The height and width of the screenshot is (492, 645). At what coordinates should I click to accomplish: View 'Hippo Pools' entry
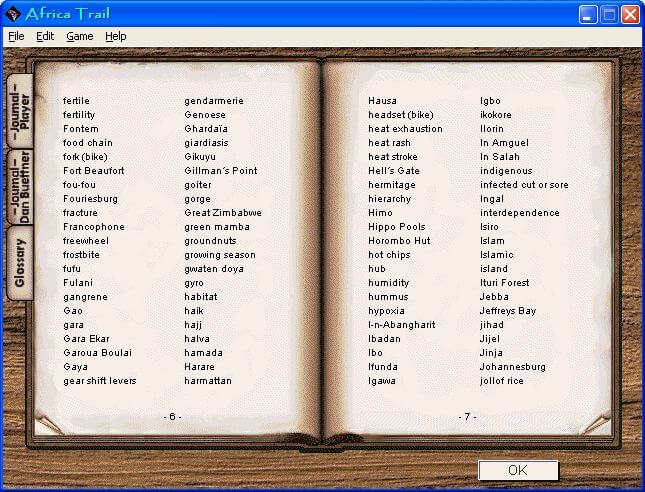[x=397, y=227]
